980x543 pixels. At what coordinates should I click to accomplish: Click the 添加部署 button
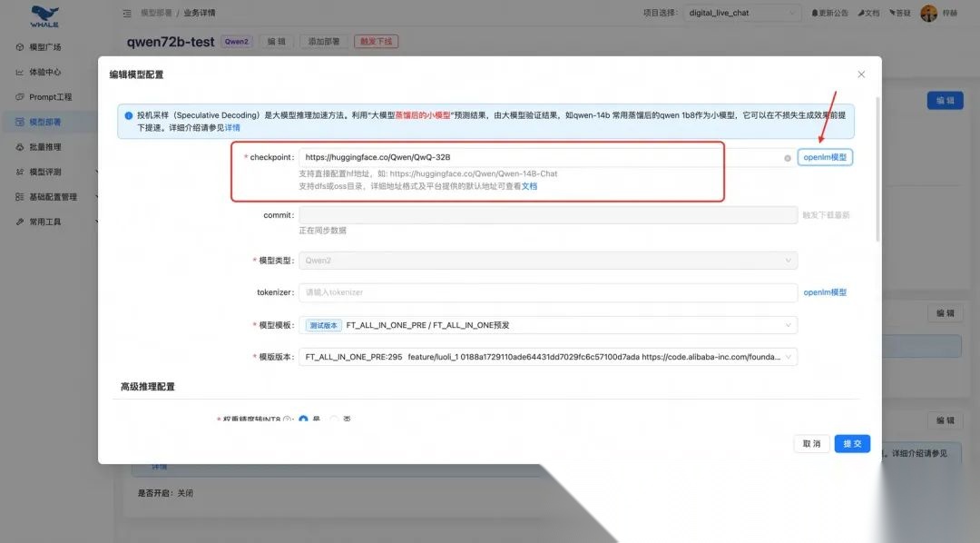pos(323,42)
